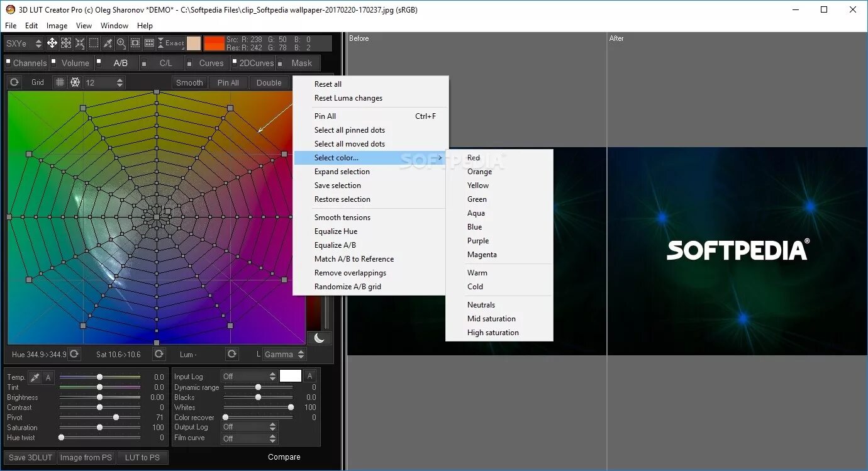Click the A auto button next to Temp

tap(47, 377)
